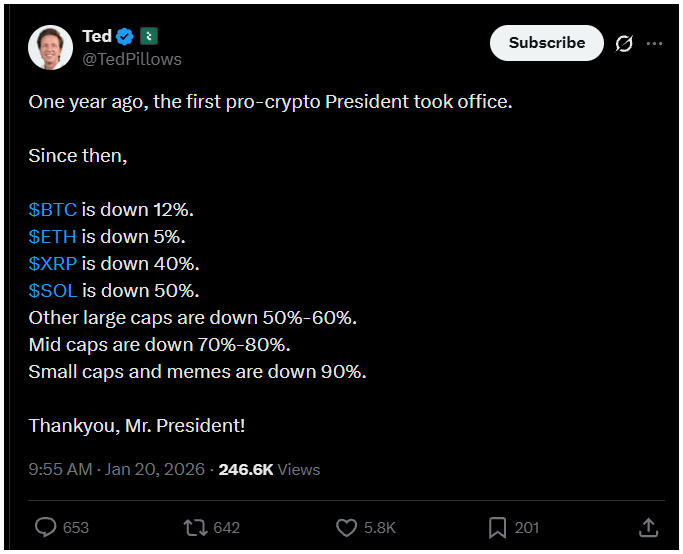Open the $ETH cashtag link
683x554 pixels.
[x=52, y=237]
